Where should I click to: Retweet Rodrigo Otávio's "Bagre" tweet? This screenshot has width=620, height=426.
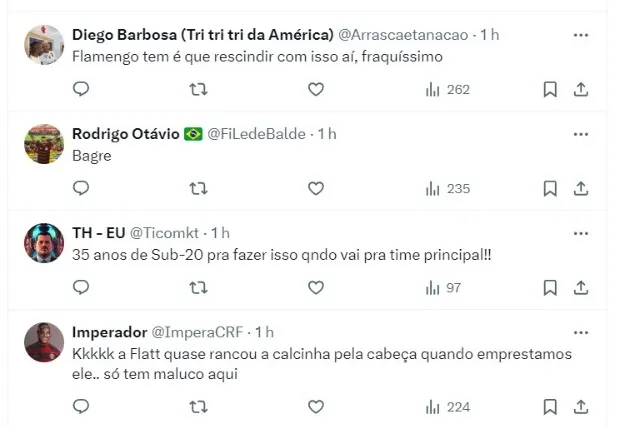(198, 188)
